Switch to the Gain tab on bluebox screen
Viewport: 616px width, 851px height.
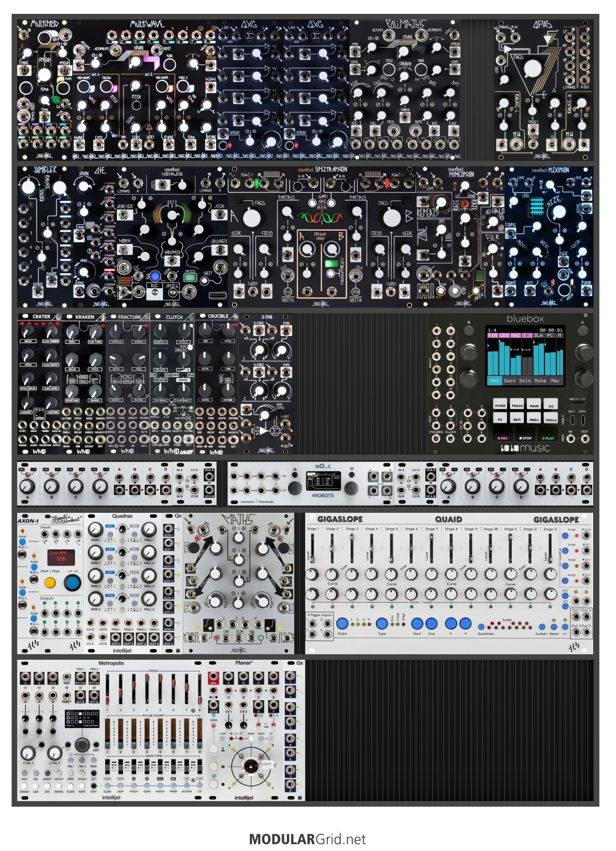pyautogui.click(x=509, y=380)
